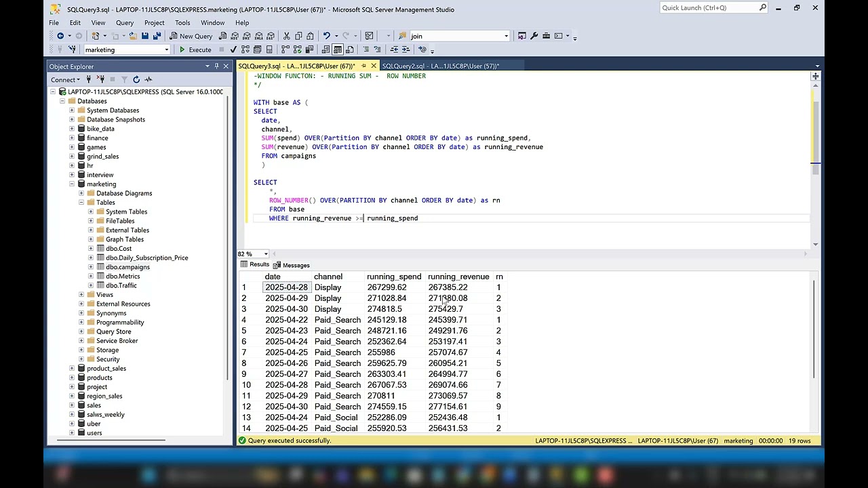The height and width of the screenshot is (488, 868).
Task: Expand the bike_data database node
Action: coord(72,129)
